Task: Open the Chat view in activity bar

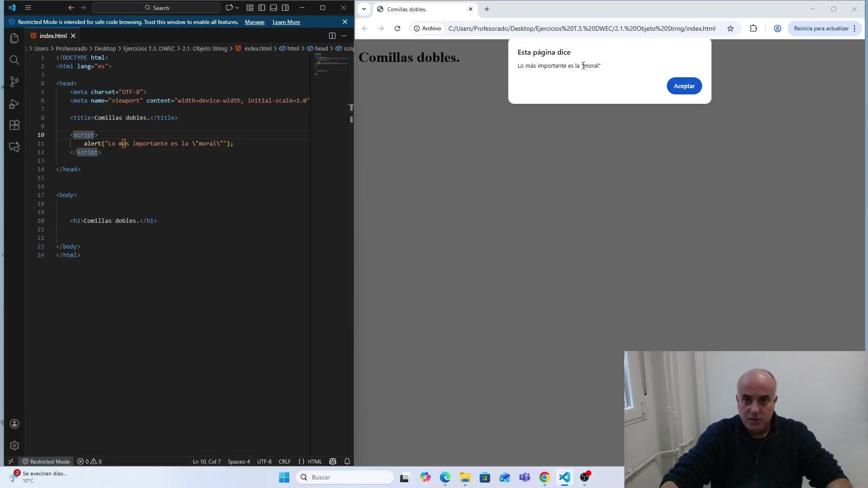Action: coord(14,147)
